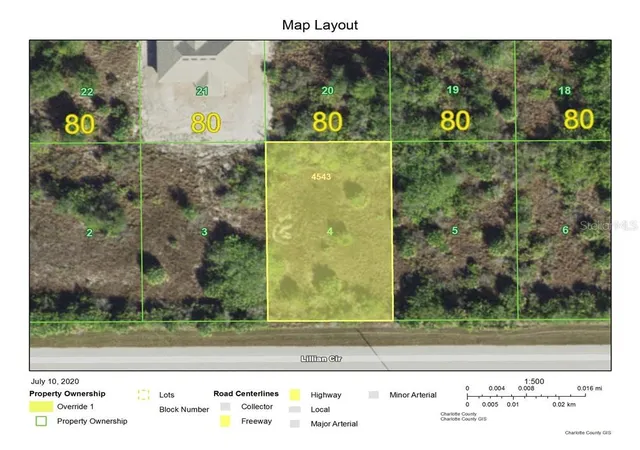Select lot number 6 label
Image resolution: width=640 pixels, height=450 pixels.
(x=565, y=230)
